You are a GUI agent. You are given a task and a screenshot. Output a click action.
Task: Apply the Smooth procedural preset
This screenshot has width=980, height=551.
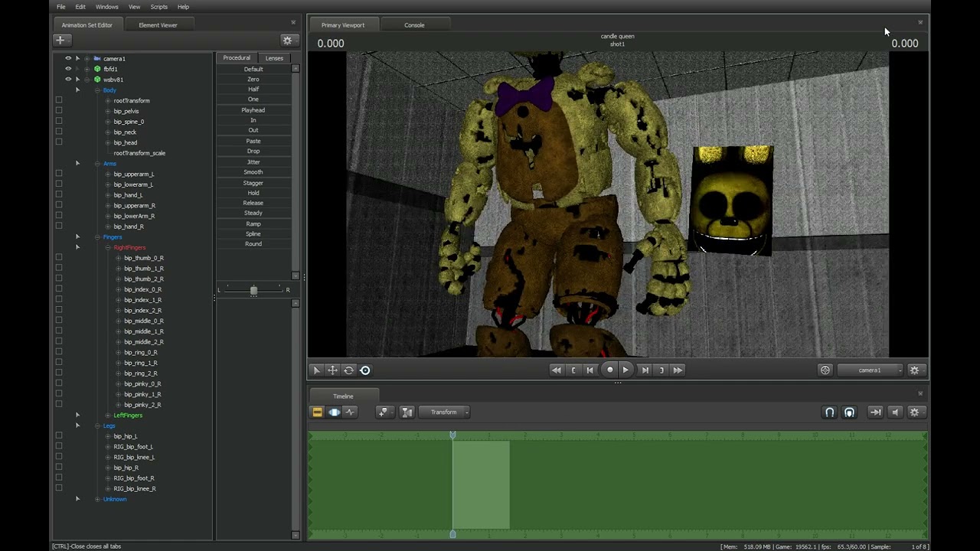[x=253, y=172]
